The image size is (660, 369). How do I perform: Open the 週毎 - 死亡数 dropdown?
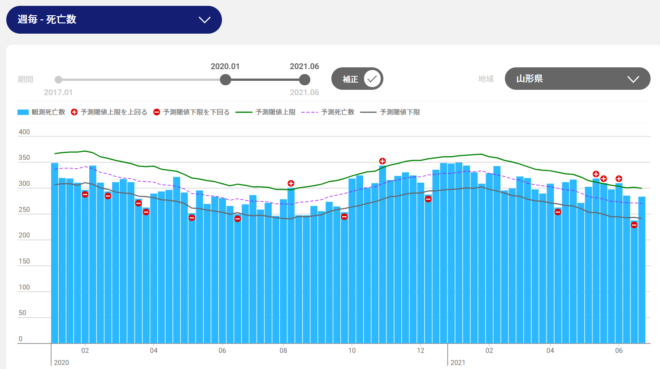pos(114,19)
